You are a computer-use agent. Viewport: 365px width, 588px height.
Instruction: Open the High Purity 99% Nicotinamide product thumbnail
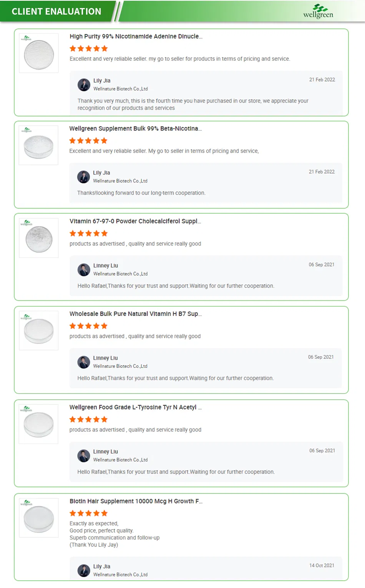click(39, 53)
